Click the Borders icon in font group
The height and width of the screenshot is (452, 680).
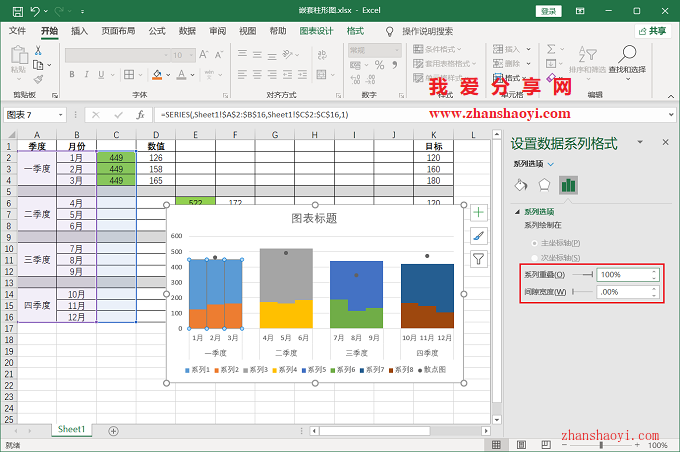click(129, 75)
